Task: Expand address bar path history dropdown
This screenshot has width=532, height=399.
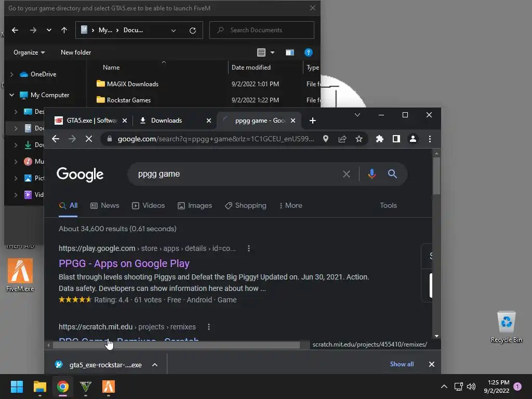Action: pyautogui.click(x=174, y=30)
